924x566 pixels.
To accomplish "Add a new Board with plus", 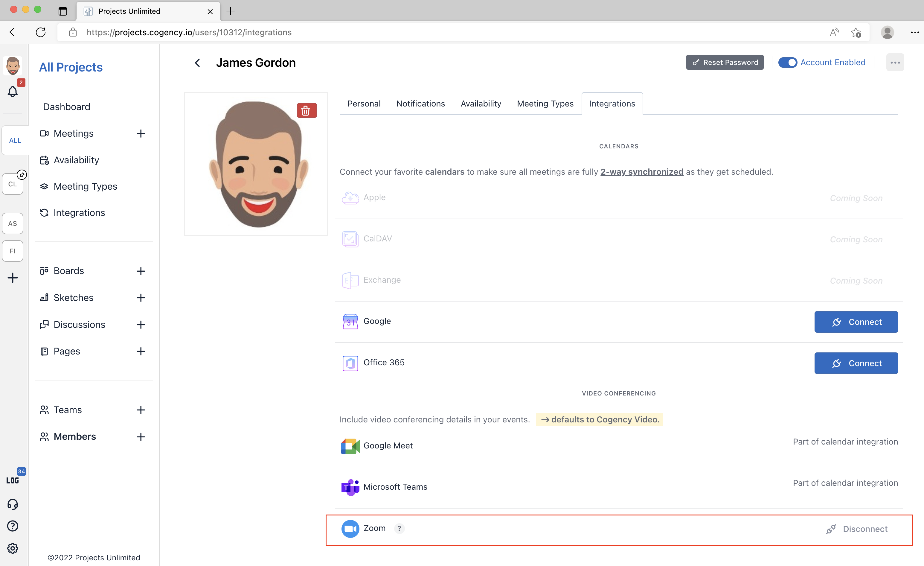I will (141, 271).
